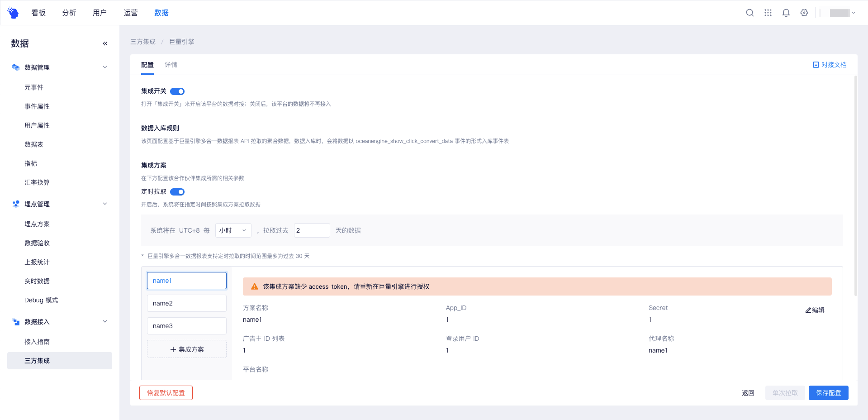Collapse the sidebar with double-arrow icon

105,43
